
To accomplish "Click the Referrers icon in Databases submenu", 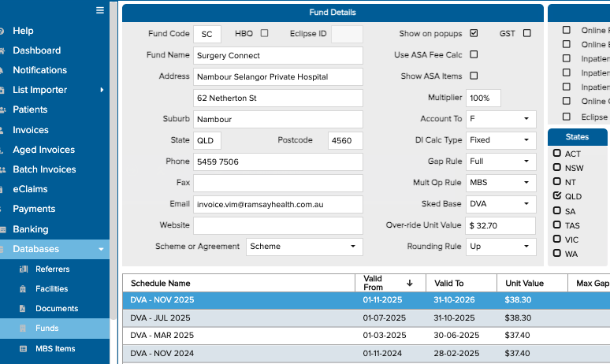I will point(23,269).
